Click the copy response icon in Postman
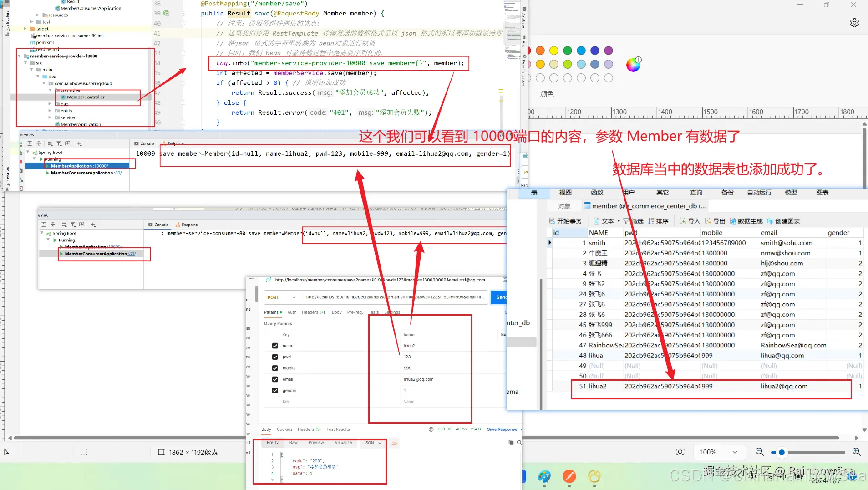 point(511,442)
